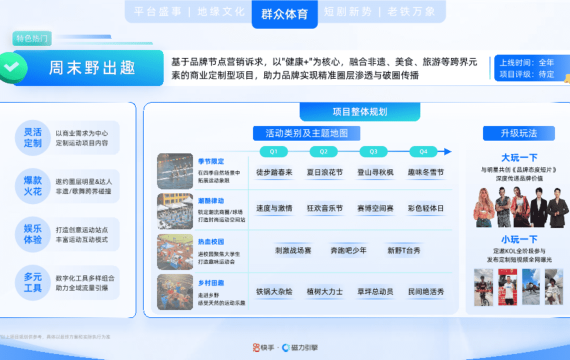Open the 乡村田趣 photo thumbnail
The height and width of the screenshot is (360, 570).
pos(175,292)
